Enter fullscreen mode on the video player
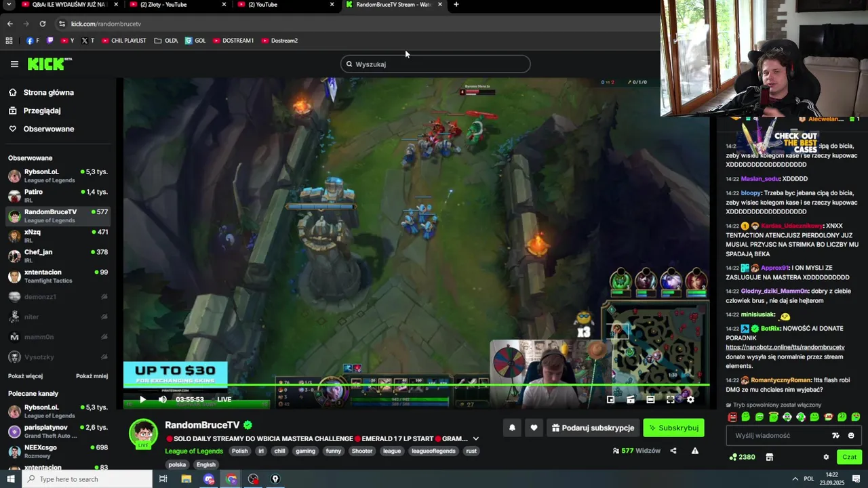This screenshot has height=488, width=868. click(x=670, y=399)
